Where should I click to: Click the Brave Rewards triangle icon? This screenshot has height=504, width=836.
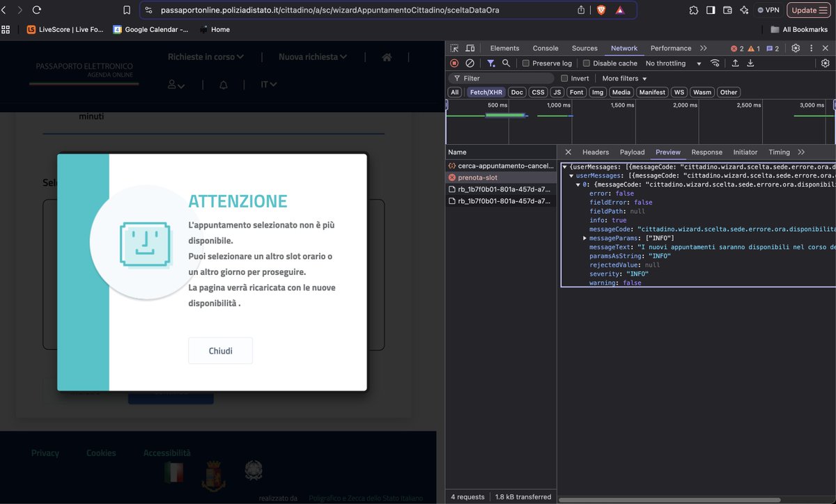click(620, 10)
